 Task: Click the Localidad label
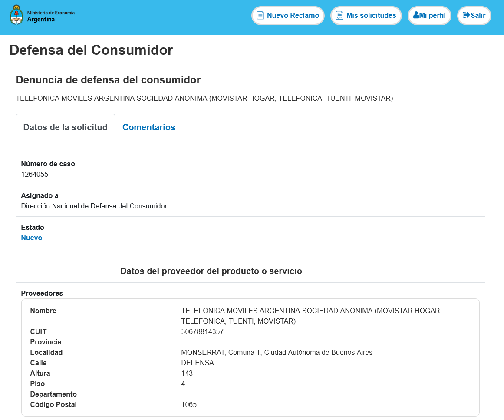[x=46, y=353]
